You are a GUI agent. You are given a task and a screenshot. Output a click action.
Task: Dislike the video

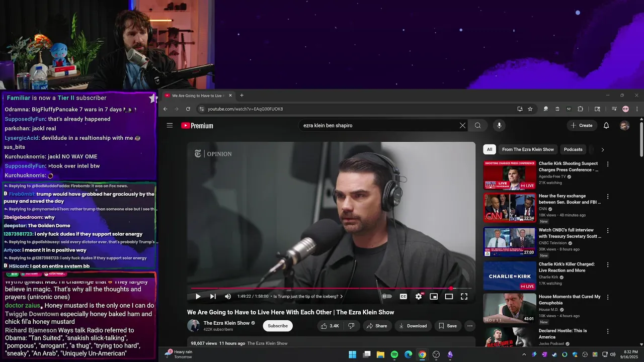[352, 326]
